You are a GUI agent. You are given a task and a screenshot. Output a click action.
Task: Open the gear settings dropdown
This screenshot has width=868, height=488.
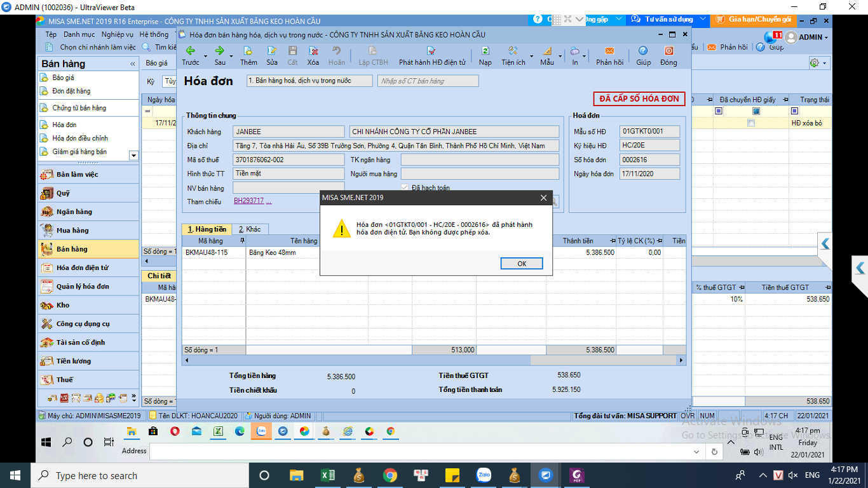(818, 63)
